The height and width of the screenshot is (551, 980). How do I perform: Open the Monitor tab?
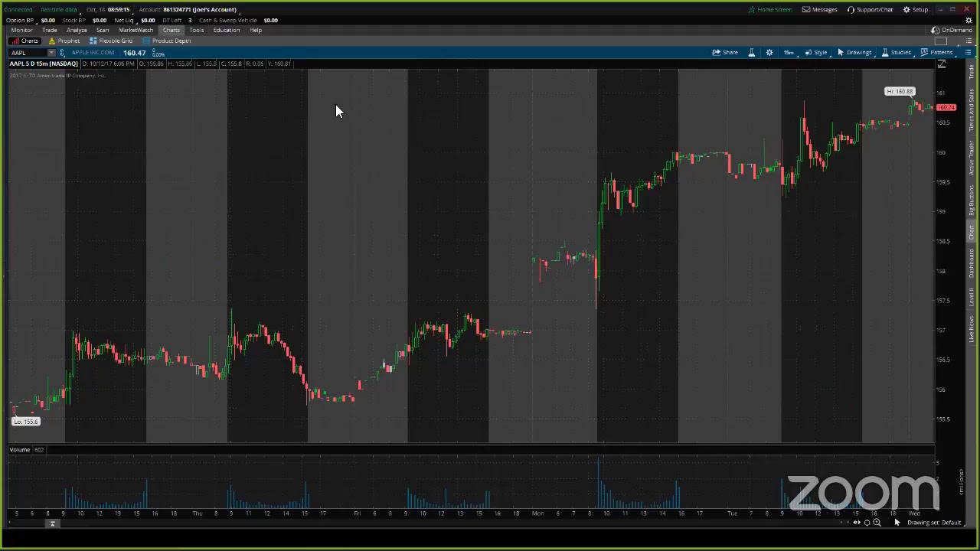21,30
